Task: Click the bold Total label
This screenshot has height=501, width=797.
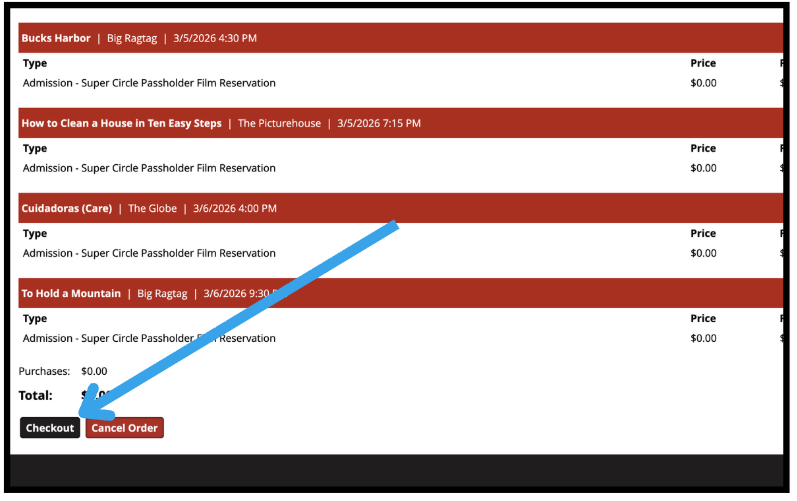Action: [x=36, y=395]
